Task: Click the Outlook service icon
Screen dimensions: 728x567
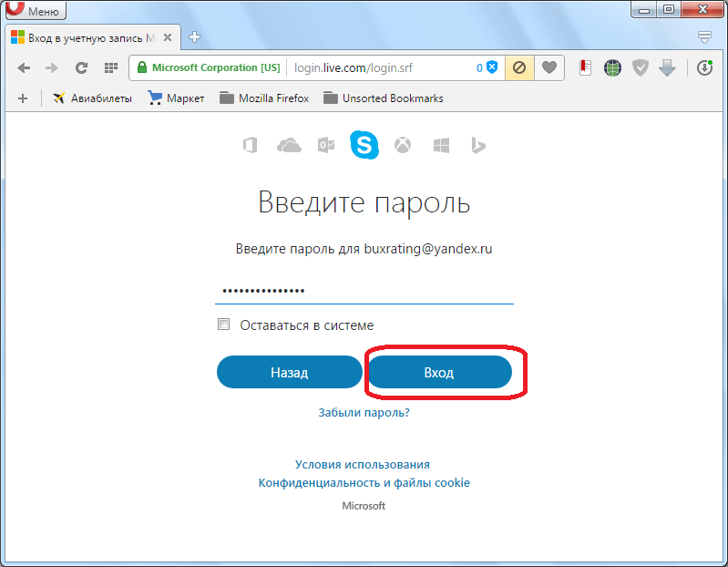Action: pos(326,145)
